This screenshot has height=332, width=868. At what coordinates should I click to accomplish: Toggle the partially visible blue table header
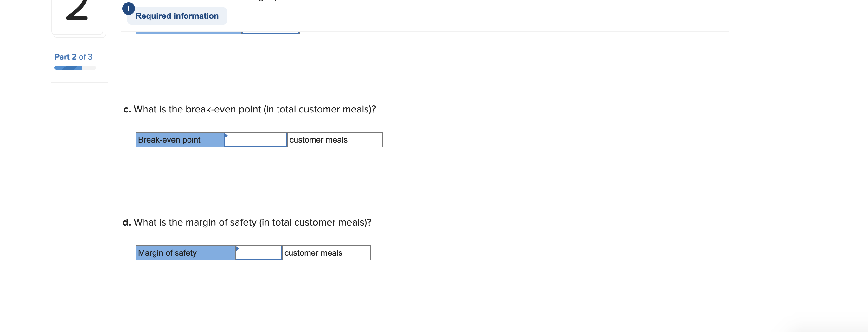tap(189, 32)
